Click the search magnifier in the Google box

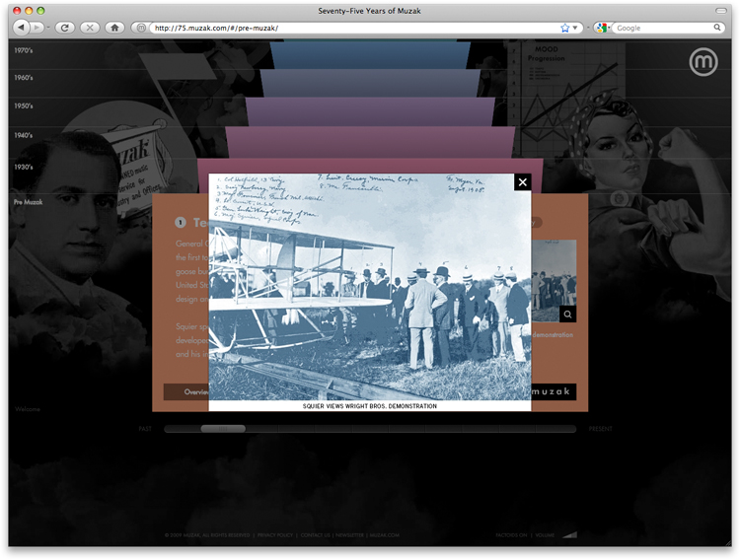(x=717, y=28)
